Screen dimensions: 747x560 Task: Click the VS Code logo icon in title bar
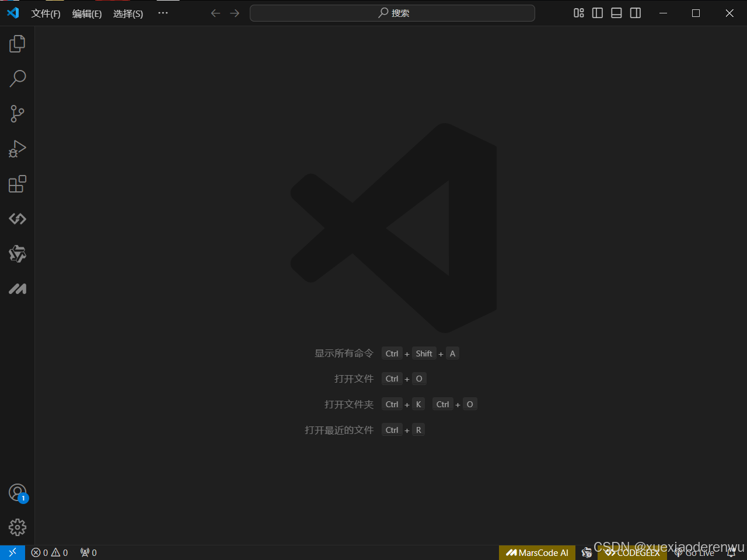click(x=13, y=13)
